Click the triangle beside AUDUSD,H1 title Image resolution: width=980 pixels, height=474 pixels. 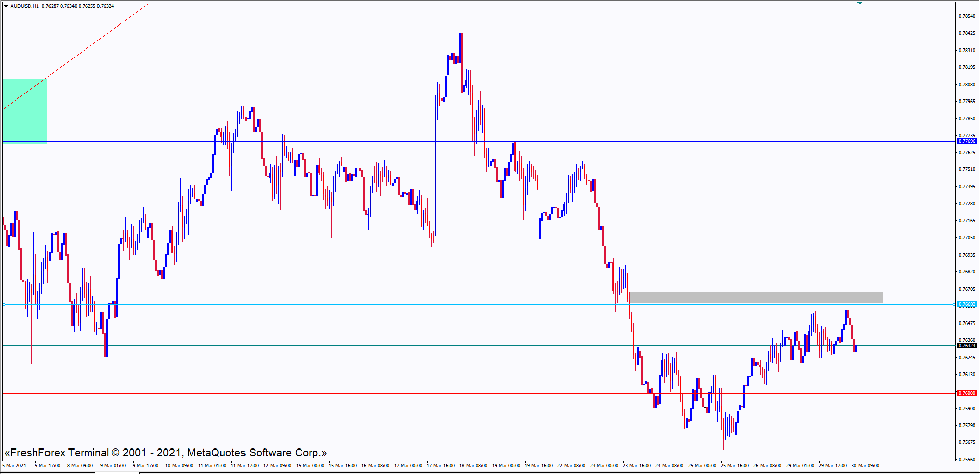(6, 6)
